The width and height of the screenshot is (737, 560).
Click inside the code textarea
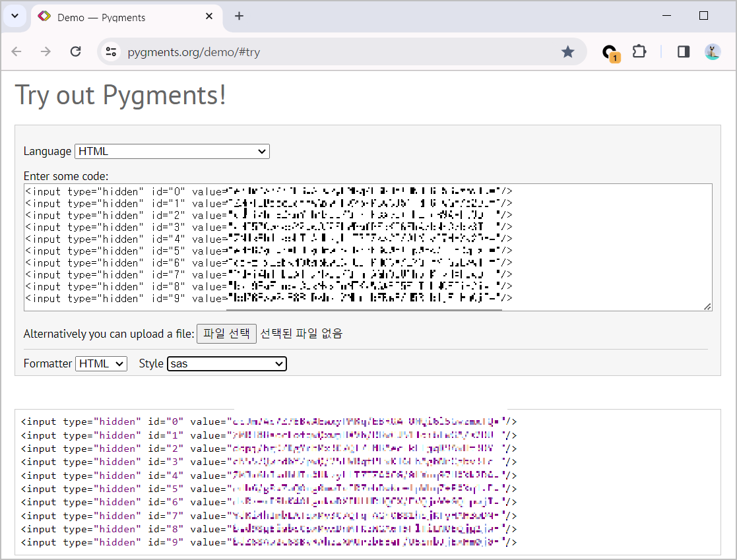(x=368, y=247)
